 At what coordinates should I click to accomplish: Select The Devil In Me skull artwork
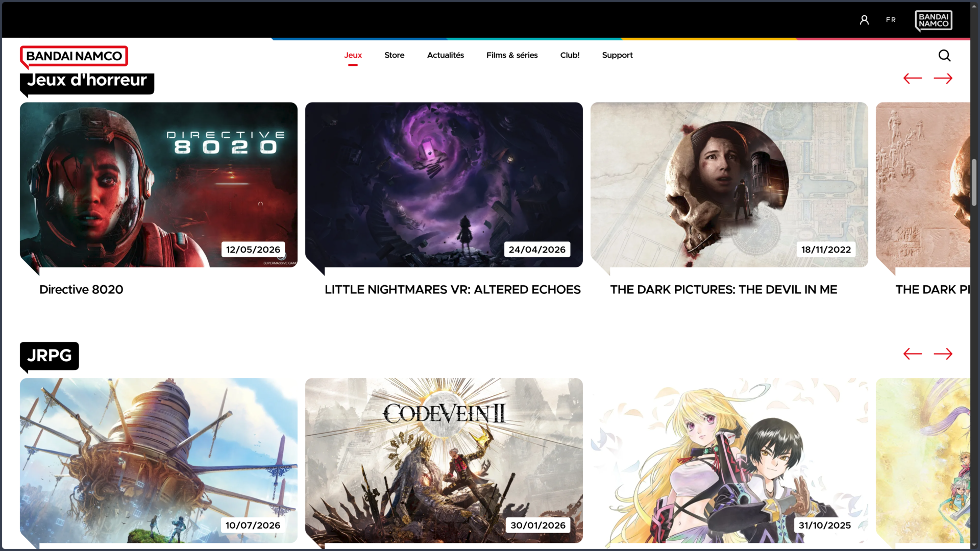coord(729,185)
